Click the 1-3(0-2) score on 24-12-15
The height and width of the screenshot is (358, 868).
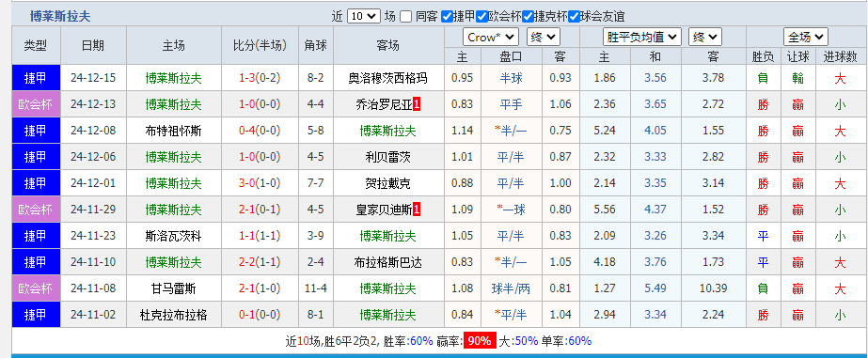(x=260, y=78)
